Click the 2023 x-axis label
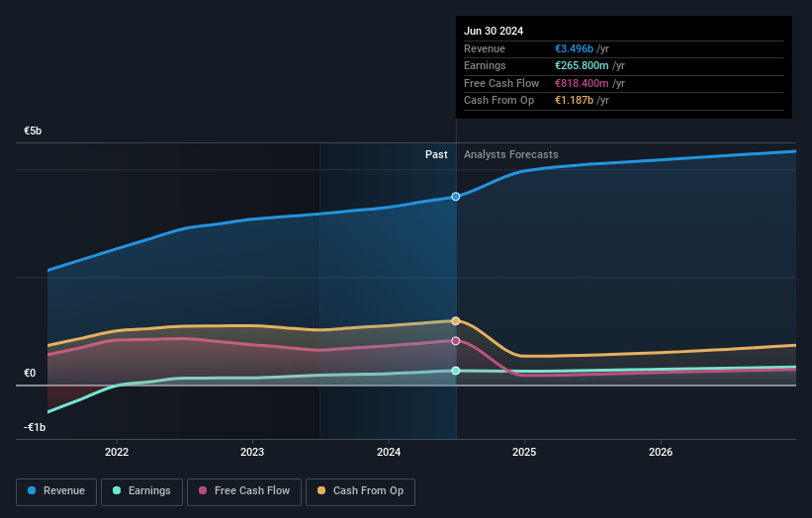Screen dimensions: 812x518 (252, 452)
